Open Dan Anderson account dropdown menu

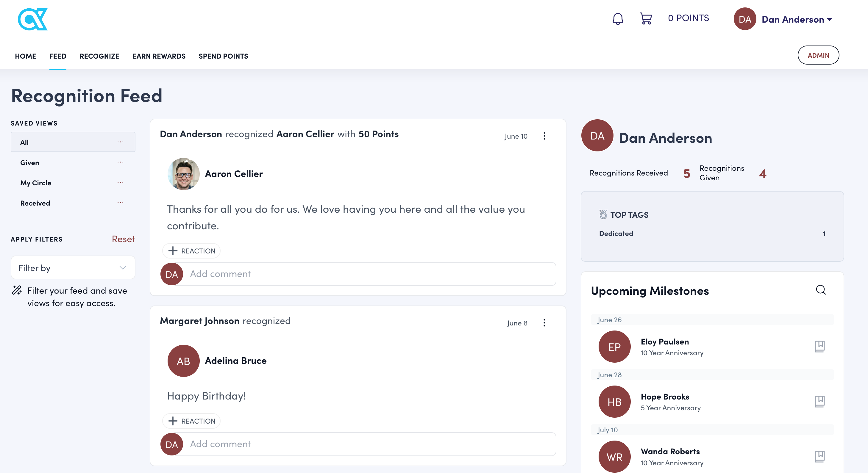click(797, 20)
